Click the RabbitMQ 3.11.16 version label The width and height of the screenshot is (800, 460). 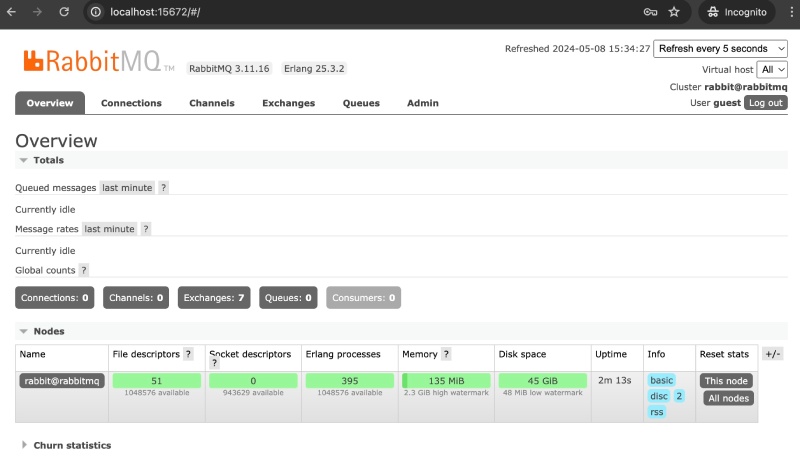229,68
